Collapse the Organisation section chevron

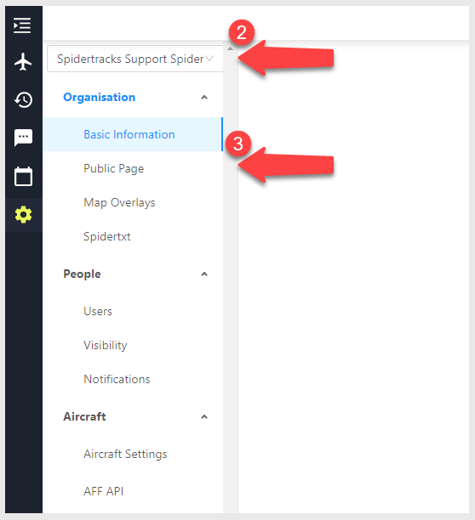click(204, 97)
